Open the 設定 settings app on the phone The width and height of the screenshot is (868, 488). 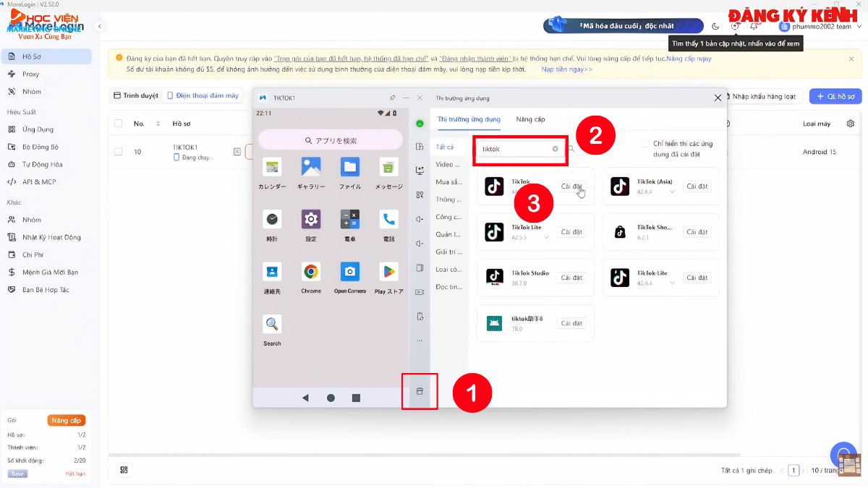tap(311, 219)
